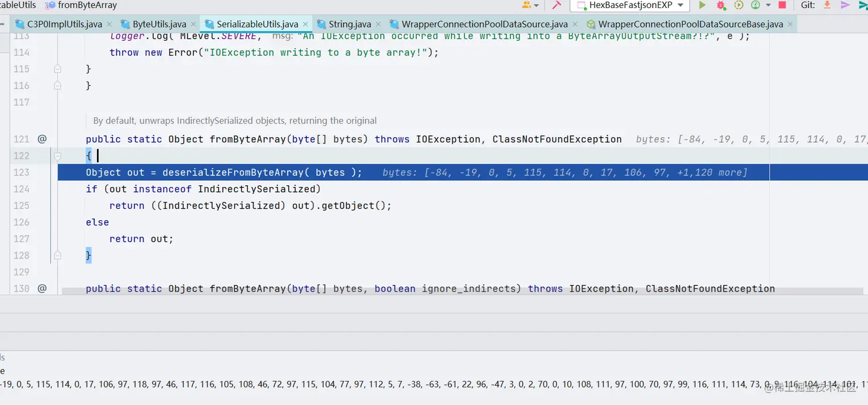The height and width of the screenshot is (405, 868).
Task: Click line number 123 in the gutter
Action: (x=21, y=172)
